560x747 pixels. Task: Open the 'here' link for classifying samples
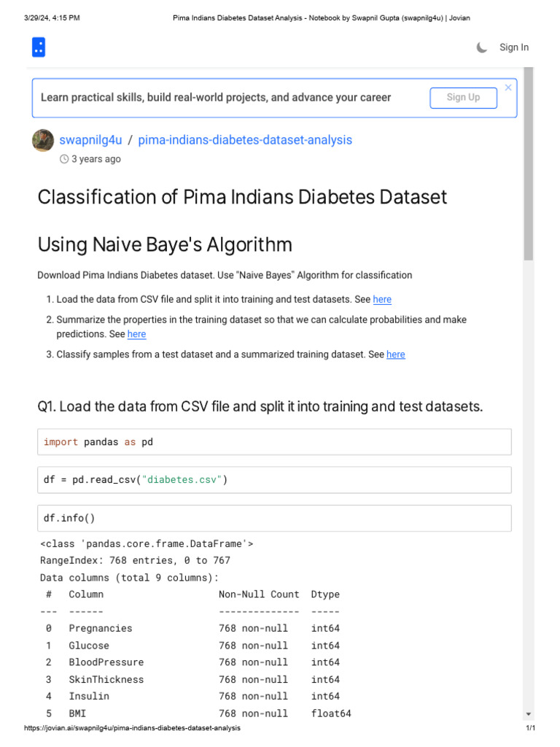coord(396,355)
